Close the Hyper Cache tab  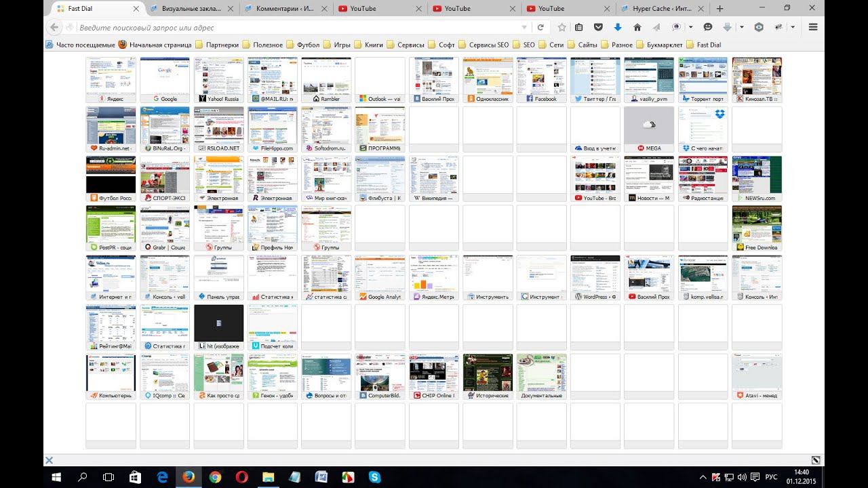[x=701, y=9]
